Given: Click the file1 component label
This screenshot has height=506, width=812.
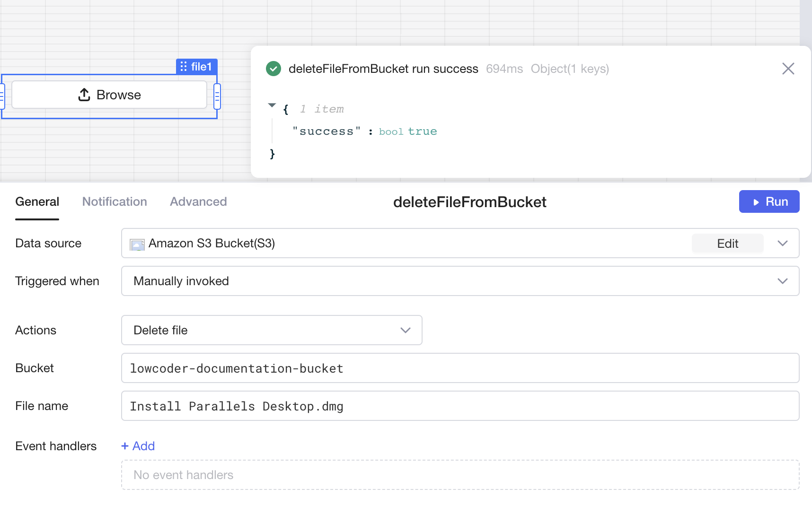Looking at the screenshot, I should [201, 67].
